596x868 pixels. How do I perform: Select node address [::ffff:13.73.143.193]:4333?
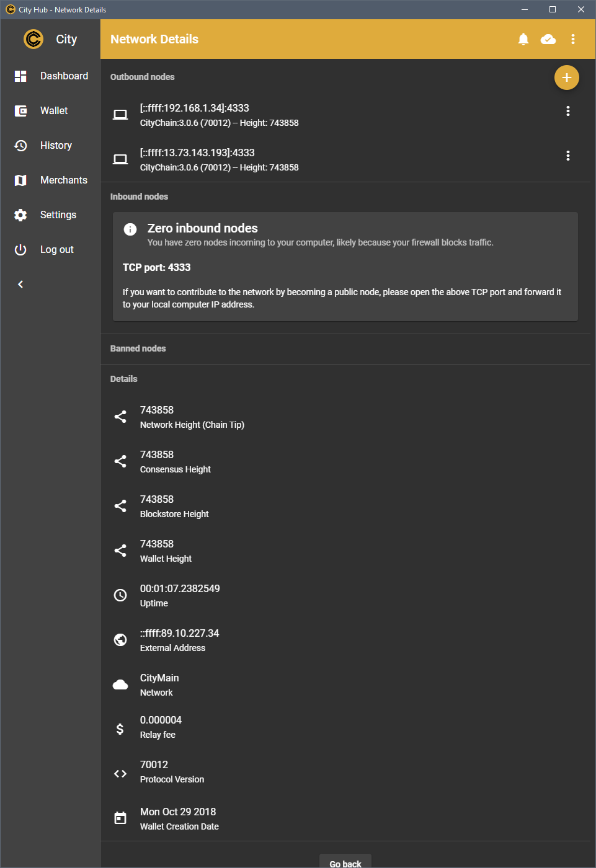(197, 153)
